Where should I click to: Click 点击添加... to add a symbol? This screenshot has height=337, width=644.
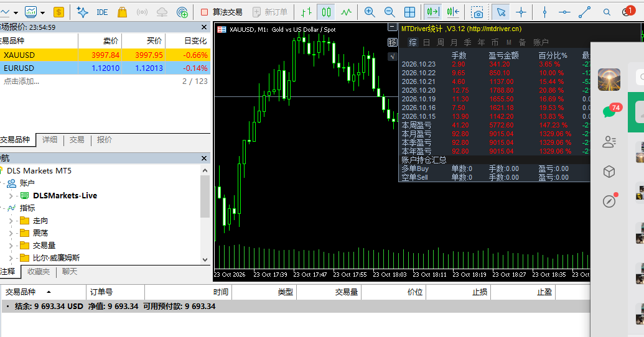click(x=21, y=81)
